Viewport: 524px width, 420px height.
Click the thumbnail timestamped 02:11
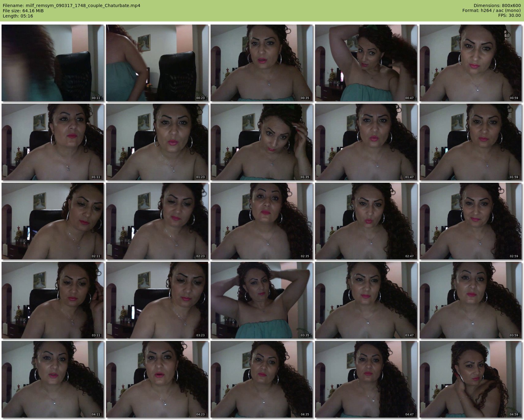53,221
